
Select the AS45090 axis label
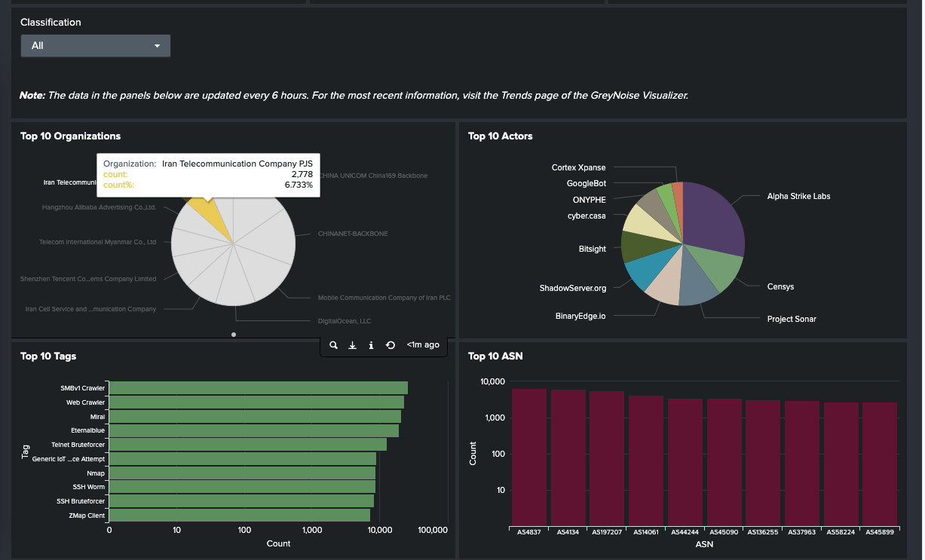[x=724, y=532]
